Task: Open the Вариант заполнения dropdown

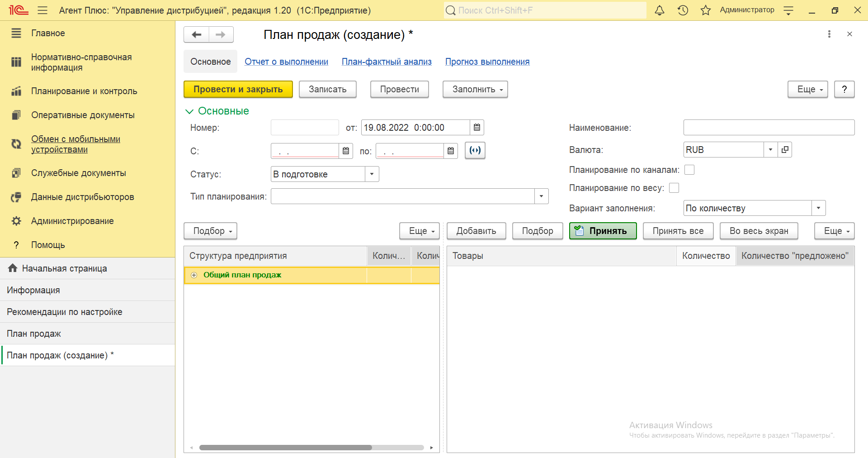Action: pos(818,208)
